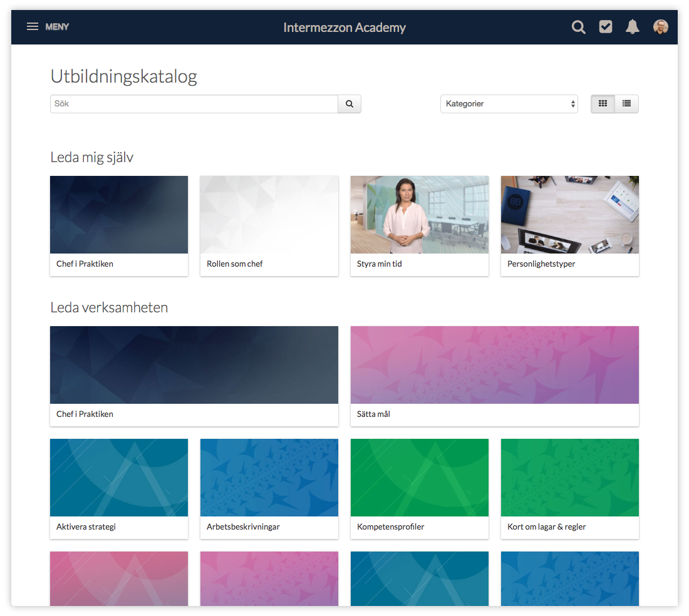Open the Personlighetstyper course thumbnail
The height and width of the screenshot is (616, 689).
[570, 215]
